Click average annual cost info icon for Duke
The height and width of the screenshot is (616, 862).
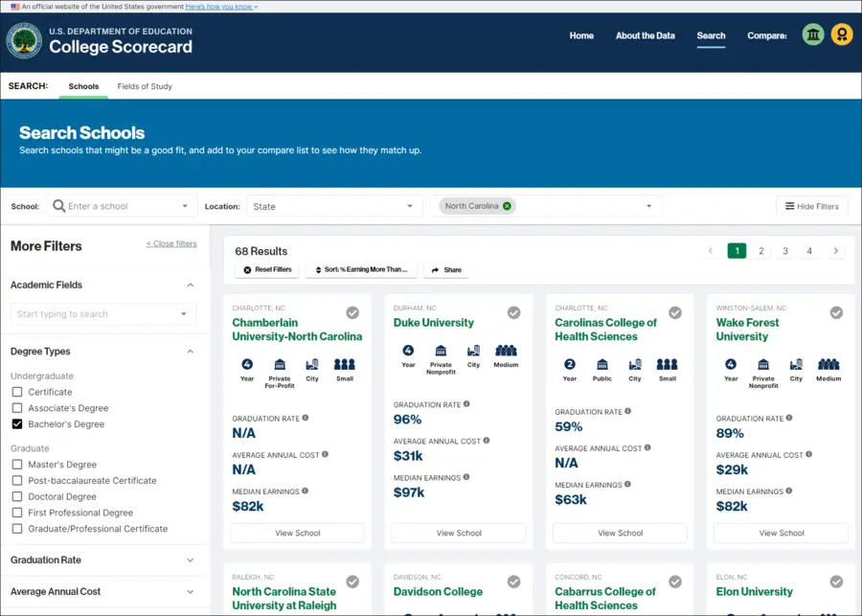(486, 441)
